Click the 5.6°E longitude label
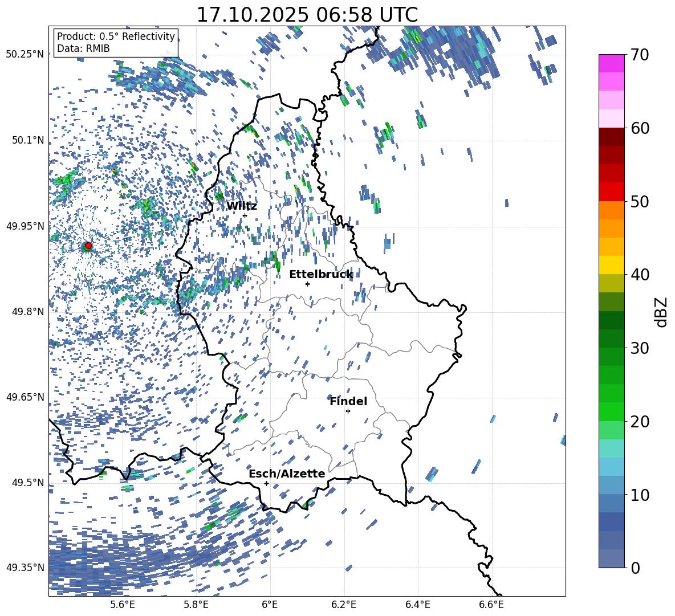 coord(122,605)
